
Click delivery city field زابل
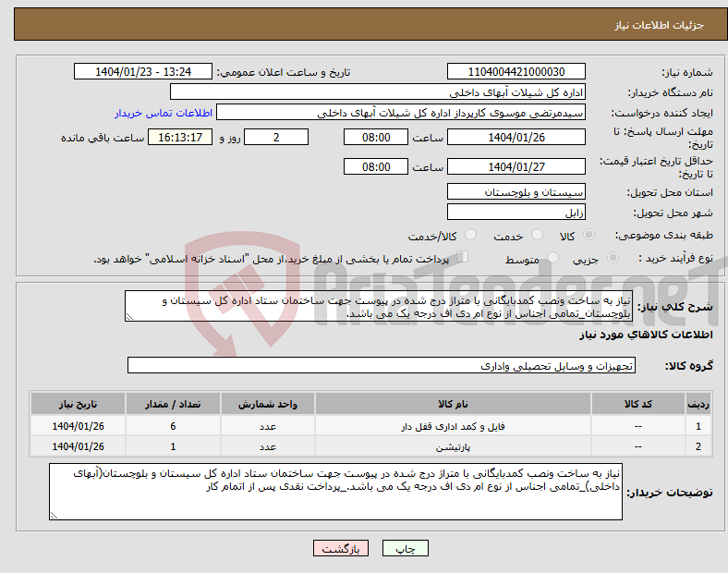[516, 213]
